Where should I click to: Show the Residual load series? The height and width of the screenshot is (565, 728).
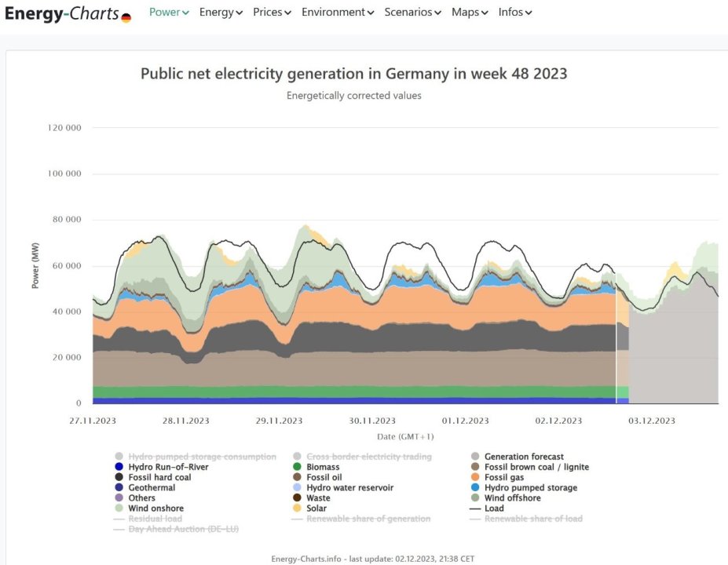click(155, 519)
